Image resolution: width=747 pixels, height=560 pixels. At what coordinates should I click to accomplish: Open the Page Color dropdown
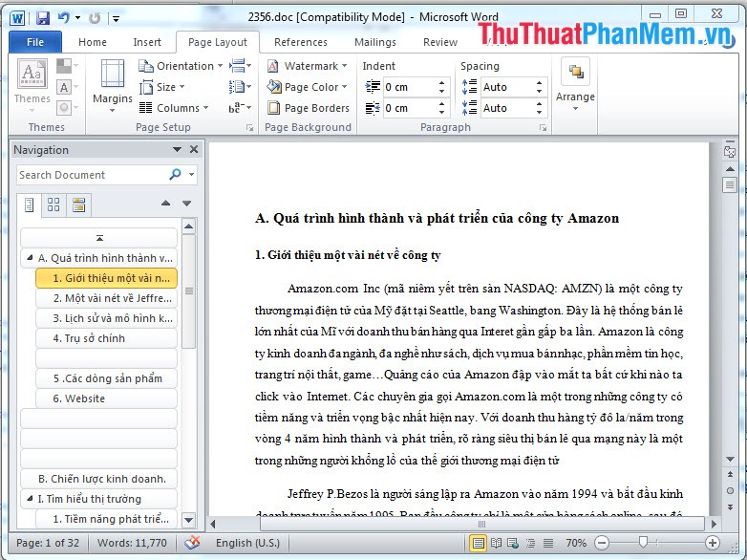pyautogui.click(x=307, y=87)
